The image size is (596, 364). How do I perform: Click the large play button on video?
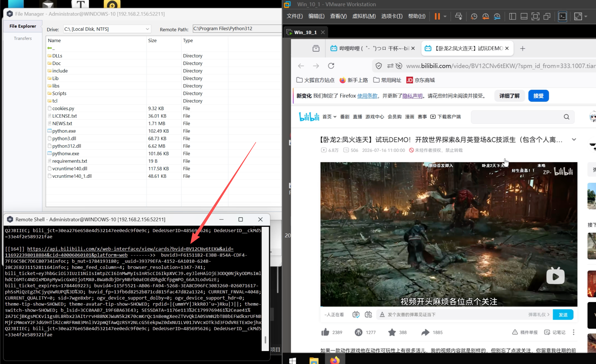(x=555, y=276)
